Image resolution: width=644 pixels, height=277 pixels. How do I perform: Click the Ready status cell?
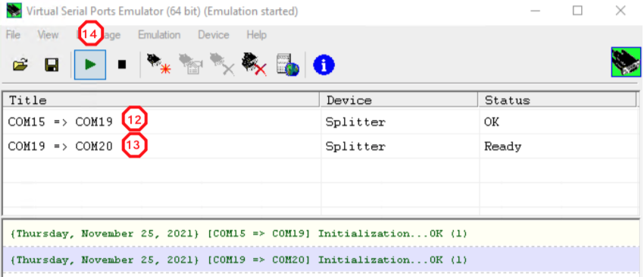(503, 146)
